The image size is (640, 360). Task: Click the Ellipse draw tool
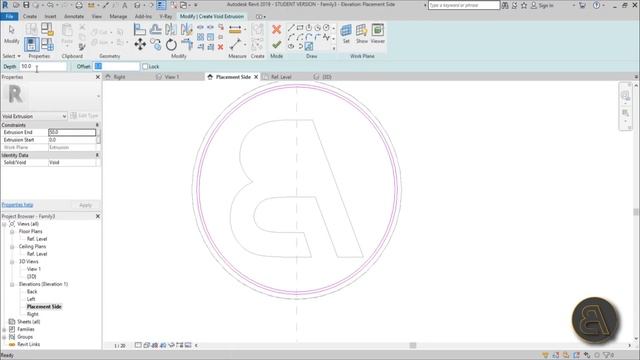(291, 46)
